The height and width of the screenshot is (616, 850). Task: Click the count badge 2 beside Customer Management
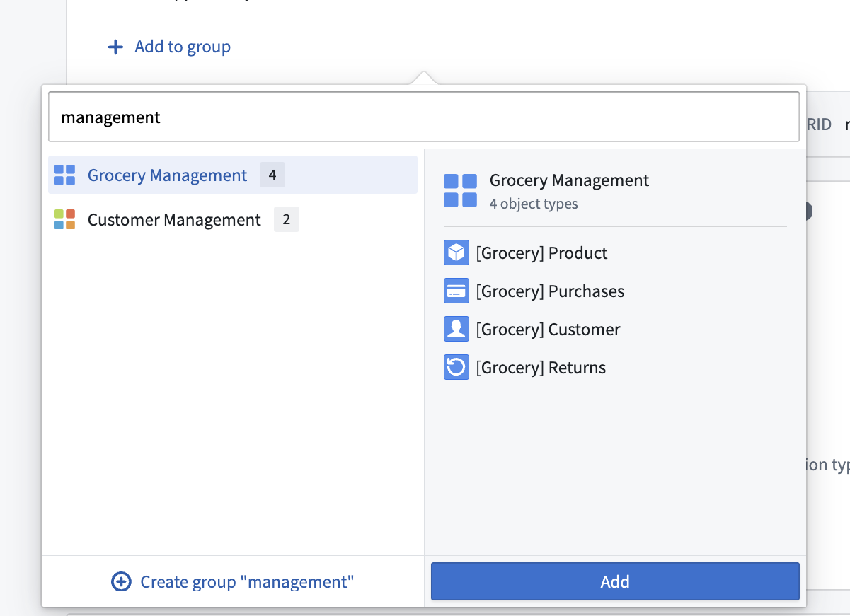tap(286, 219)
